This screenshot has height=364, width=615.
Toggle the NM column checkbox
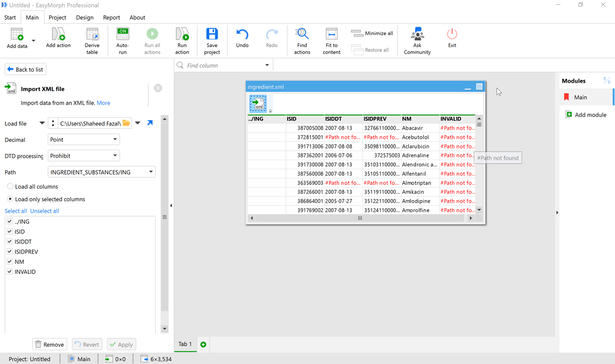(9, 261)
